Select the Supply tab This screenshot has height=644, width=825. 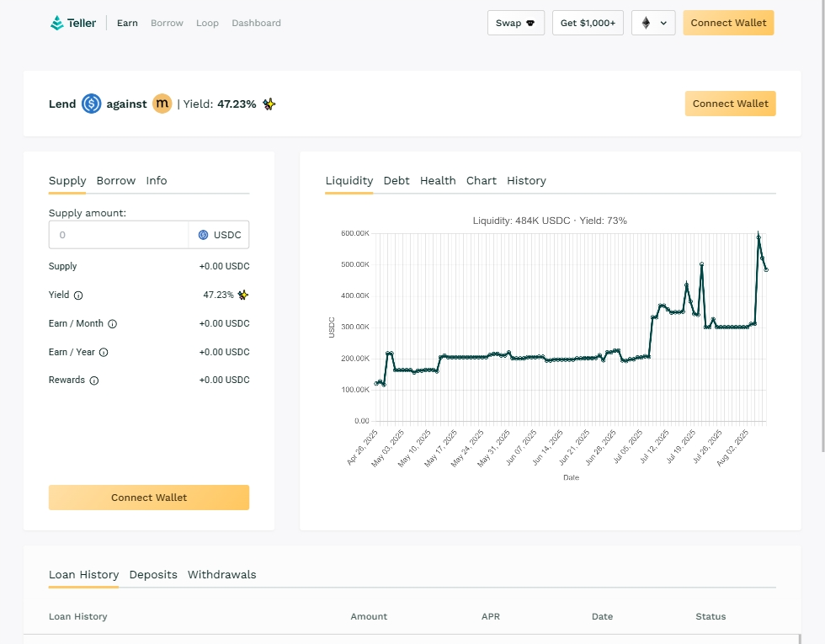point(67,181)
